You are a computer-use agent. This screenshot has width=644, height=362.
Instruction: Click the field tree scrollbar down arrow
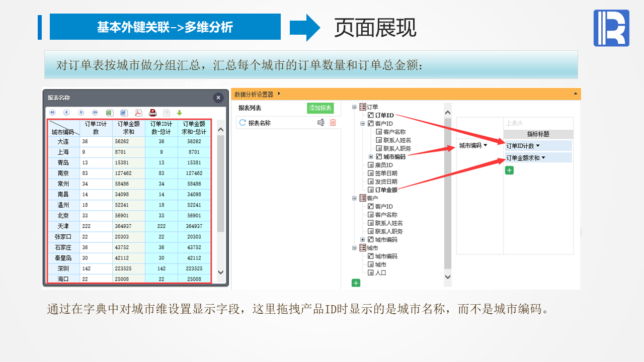tap(448, 277)
